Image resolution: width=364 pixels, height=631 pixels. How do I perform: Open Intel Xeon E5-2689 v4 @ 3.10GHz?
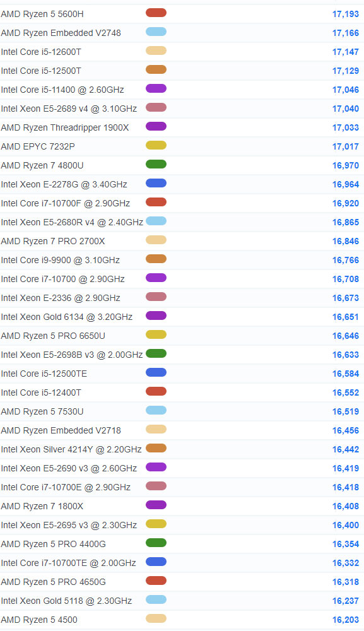(x=69, y=109)
